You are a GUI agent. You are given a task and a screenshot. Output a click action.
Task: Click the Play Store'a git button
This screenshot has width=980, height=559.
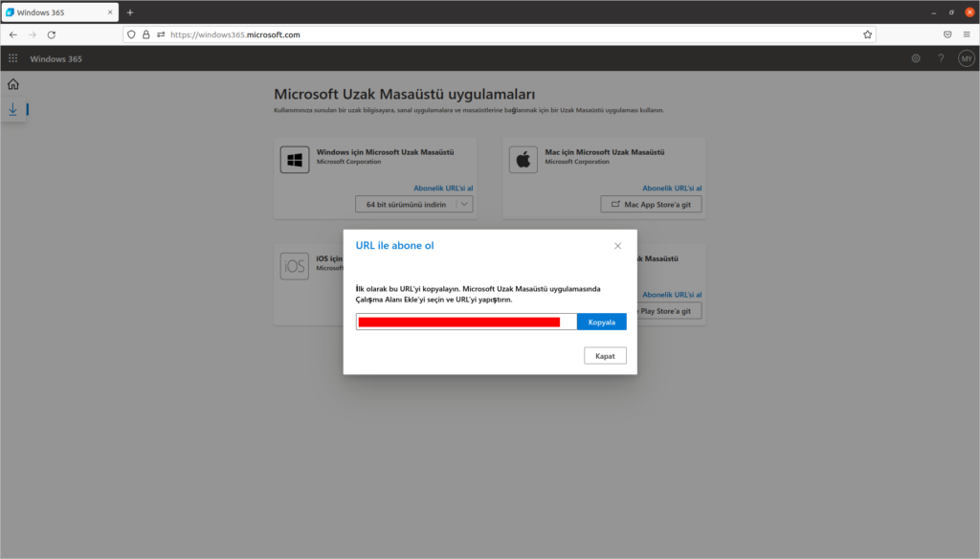[669, 311]
